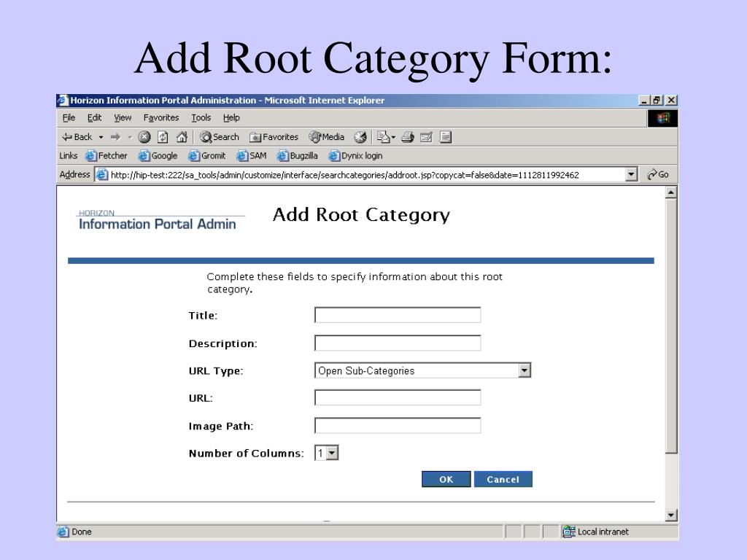Screen dimensions: 747x560
Task: Click the Internet Explorer icon in title bar
Action: point(63,100)
